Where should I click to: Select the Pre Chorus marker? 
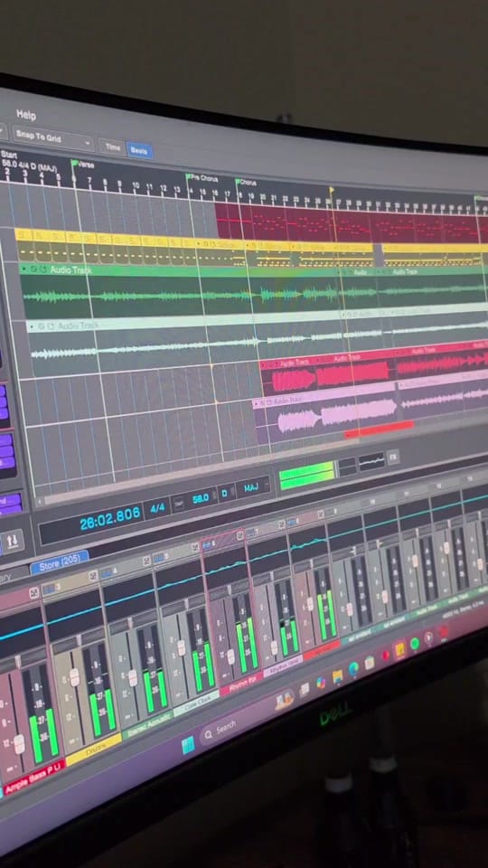[202, 178]
